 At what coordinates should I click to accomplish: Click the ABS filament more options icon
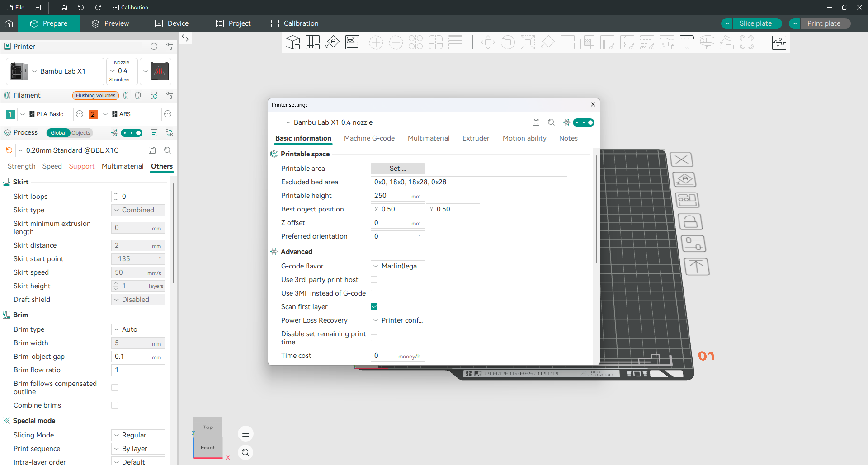(168, 114)
